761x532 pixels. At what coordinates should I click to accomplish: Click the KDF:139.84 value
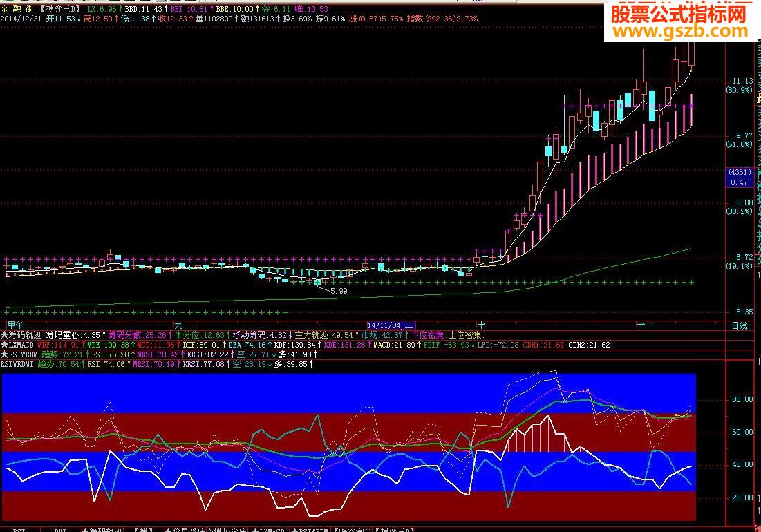294,345
